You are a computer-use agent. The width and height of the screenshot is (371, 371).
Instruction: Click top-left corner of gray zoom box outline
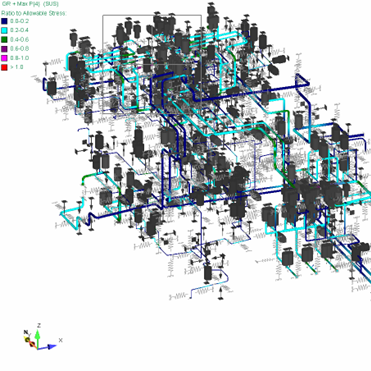tap(103, 15)
